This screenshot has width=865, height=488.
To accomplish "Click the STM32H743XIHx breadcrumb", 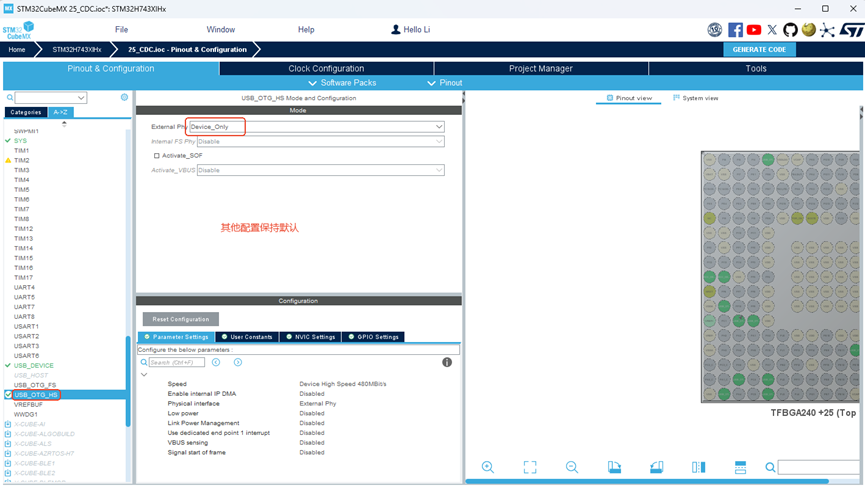I will tap(77, 50).
